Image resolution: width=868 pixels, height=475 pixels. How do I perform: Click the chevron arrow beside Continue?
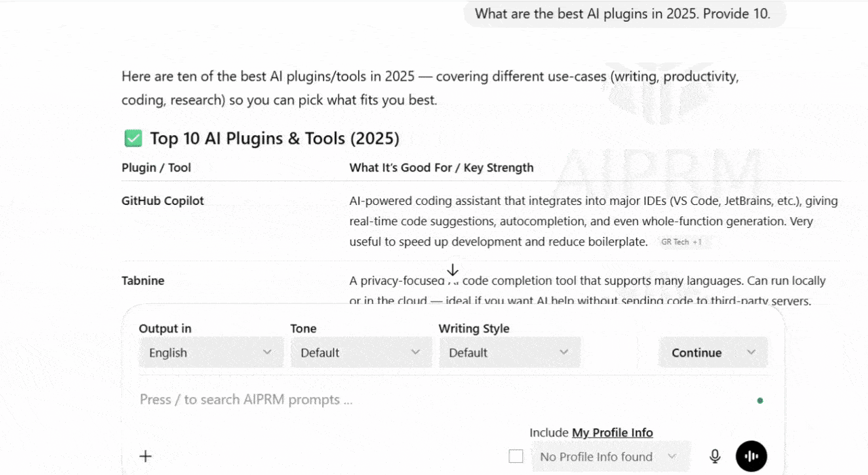point(751,353)
